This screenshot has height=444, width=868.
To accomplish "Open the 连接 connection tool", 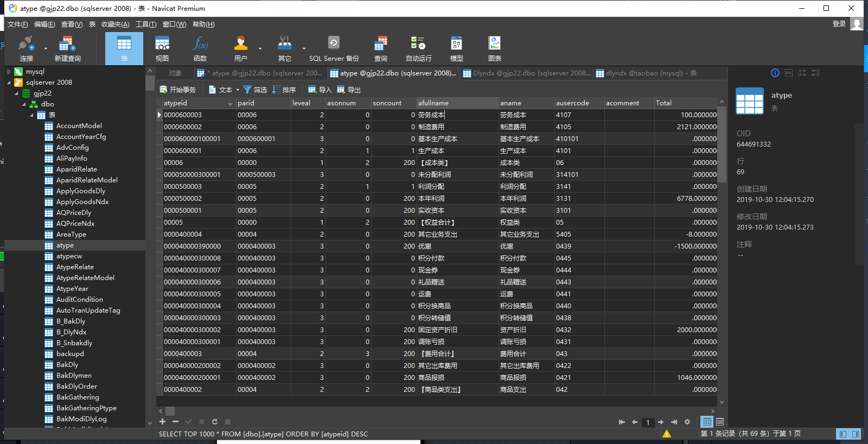I will [26, 48].
